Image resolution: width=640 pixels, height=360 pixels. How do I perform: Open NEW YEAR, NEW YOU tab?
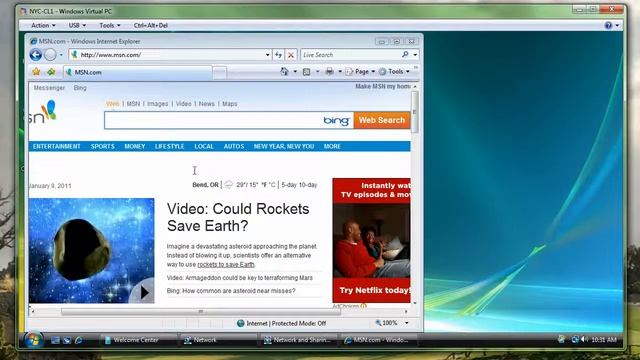pyautogui.click(x=284, y=147)
